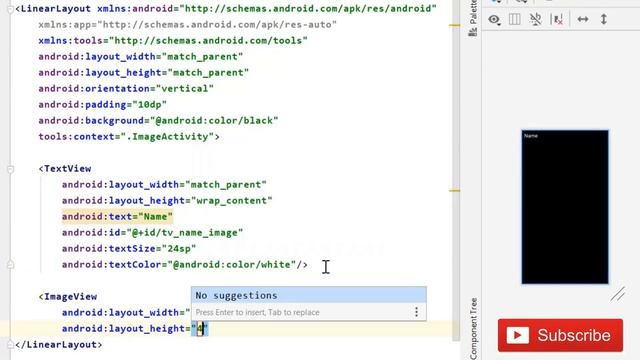Image resolution: width=640 pixels, height=360 pixels.
Task: Place cursor in the layout_height value
Action: click(200, 329)
